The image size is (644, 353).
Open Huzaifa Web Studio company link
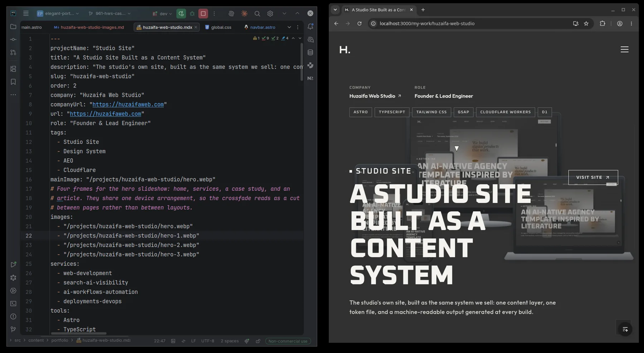click(x=375, y=96)
